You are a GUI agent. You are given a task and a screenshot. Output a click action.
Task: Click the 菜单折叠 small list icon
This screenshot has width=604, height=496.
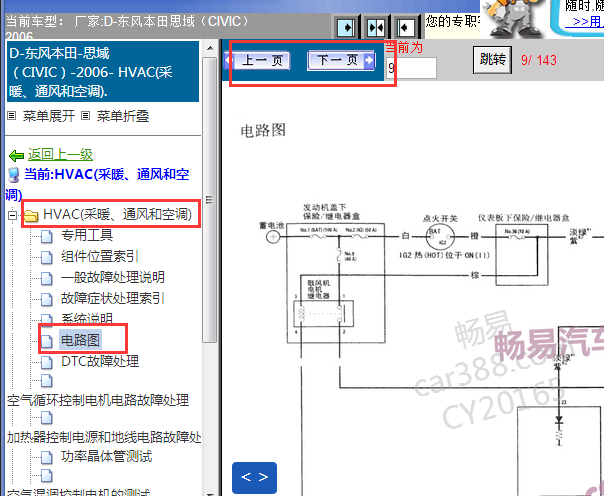pyautogui.click(x=86, y=116)
